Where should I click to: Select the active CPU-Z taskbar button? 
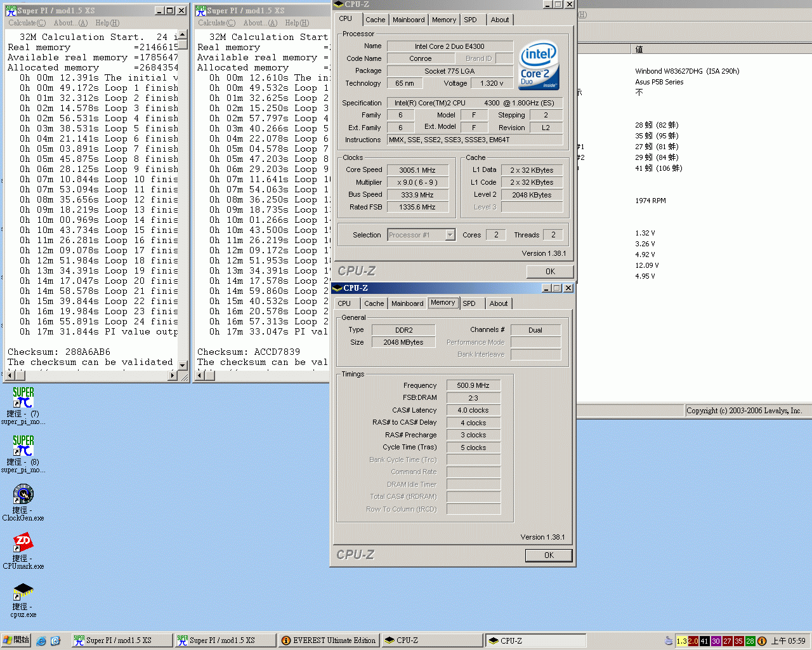535,640
